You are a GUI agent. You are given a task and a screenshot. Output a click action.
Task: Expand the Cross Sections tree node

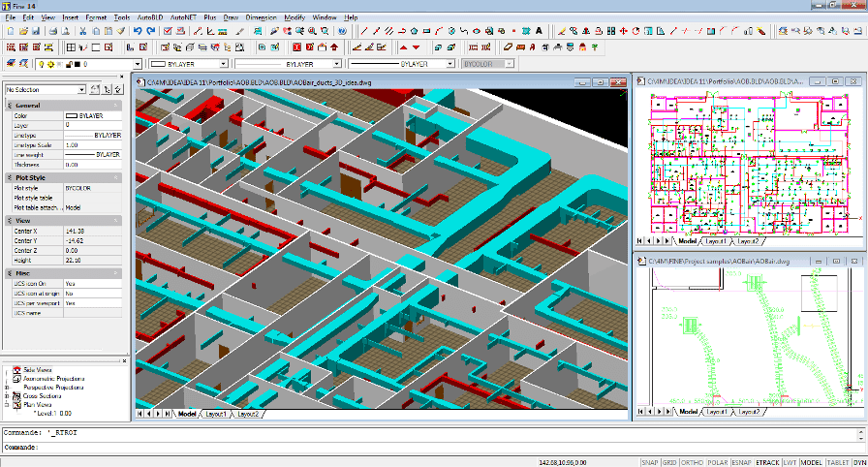click(x=7, y=396)
